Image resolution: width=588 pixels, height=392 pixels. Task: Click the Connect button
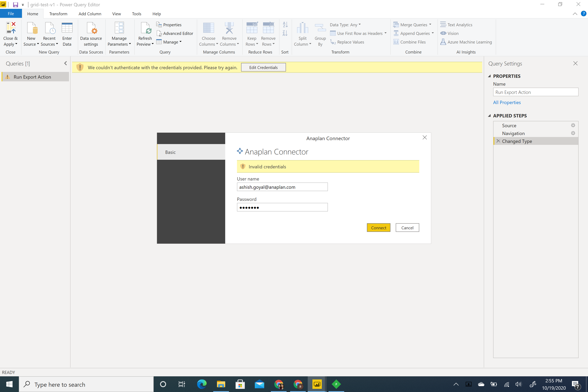[x=378, y=228]
